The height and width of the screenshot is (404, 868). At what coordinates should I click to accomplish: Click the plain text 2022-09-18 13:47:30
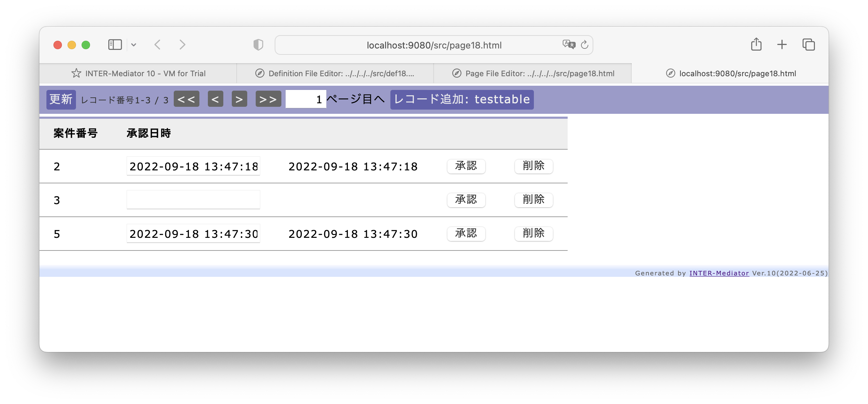click(x=353, y=234)
